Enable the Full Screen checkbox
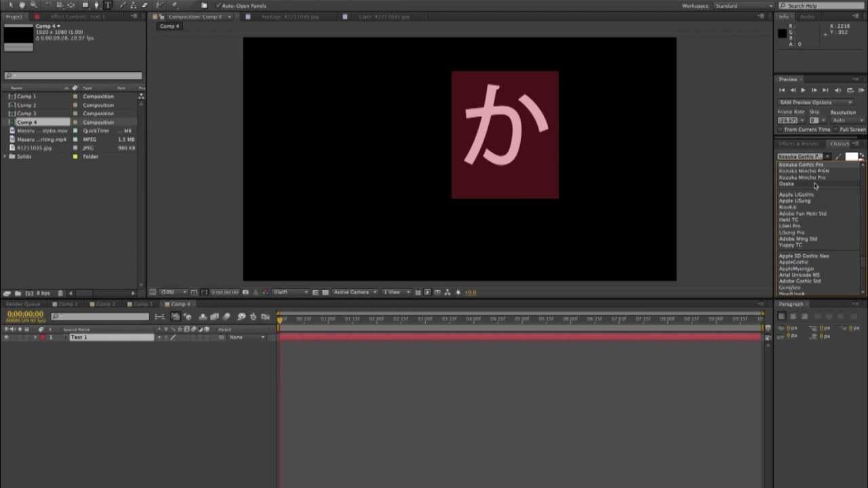868x488 pixels. tap(837, 129)
